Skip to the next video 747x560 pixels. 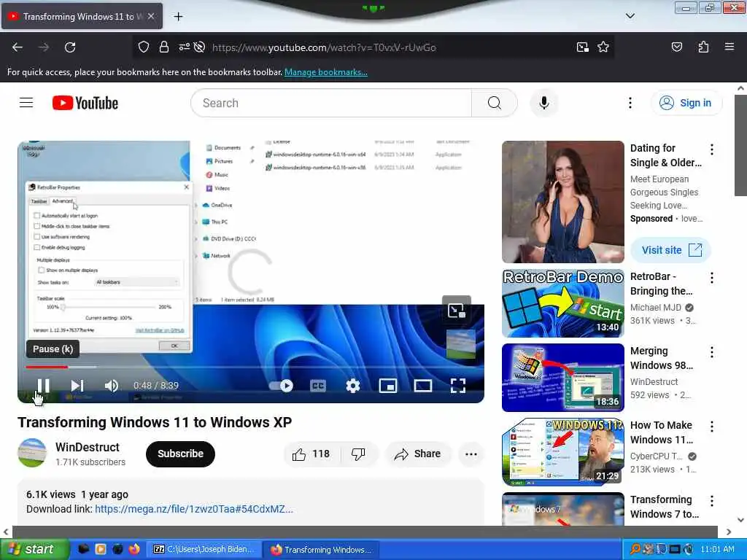tap(77, 386)
